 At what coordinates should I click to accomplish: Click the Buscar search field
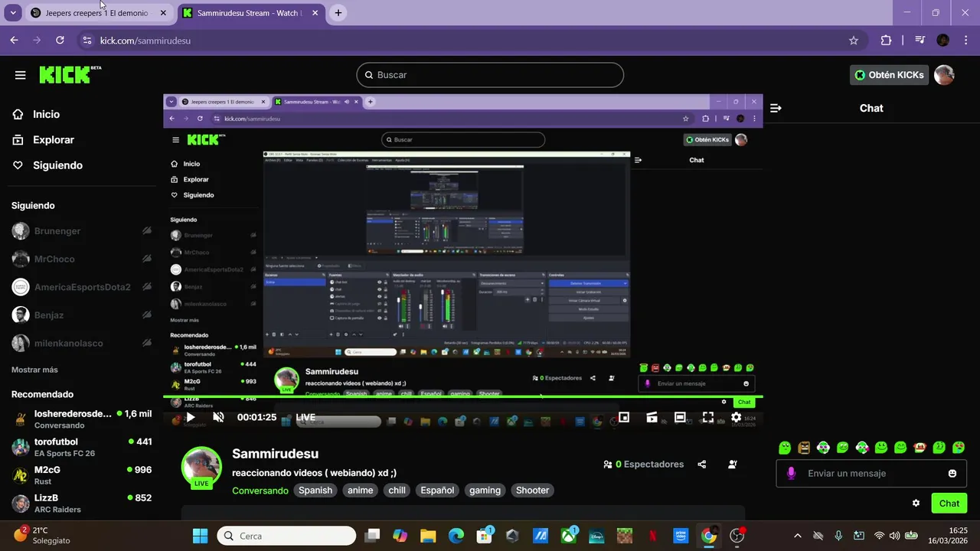click(x=490, y=75)
